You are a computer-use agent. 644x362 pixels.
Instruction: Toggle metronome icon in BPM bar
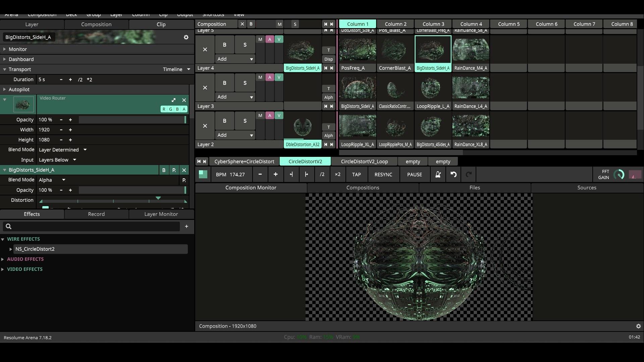click(438, 175)
